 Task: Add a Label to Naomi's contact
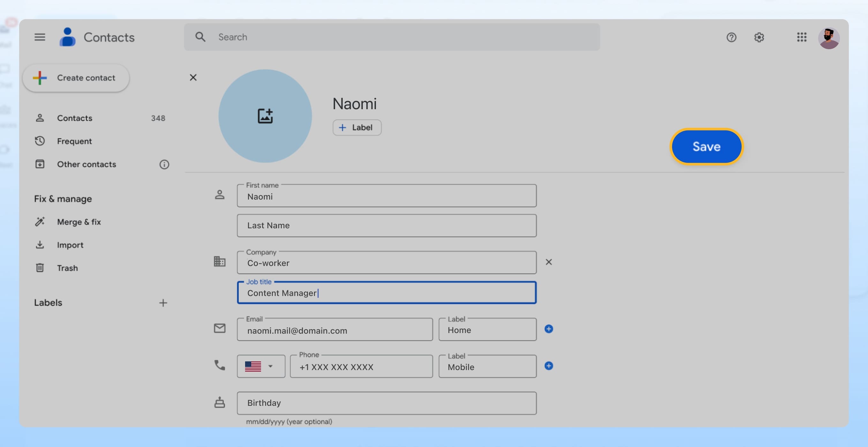pyautogui.click(x=356, y=127)
